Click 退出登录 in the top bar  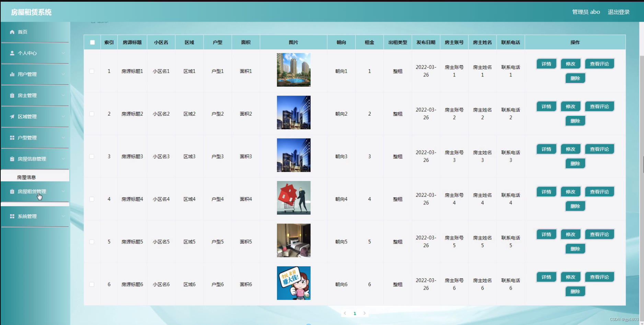coord(619,12)
